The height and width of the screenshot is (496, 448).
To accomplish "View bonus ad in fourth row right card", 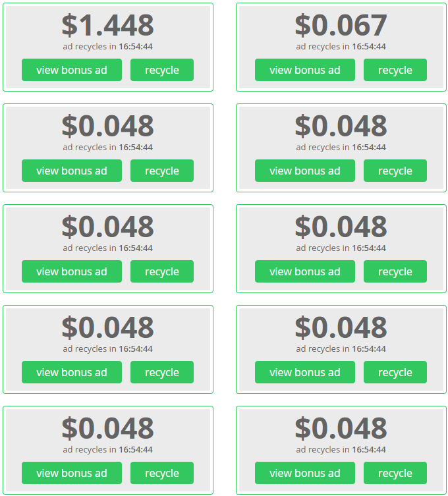I will pos(304,372).
